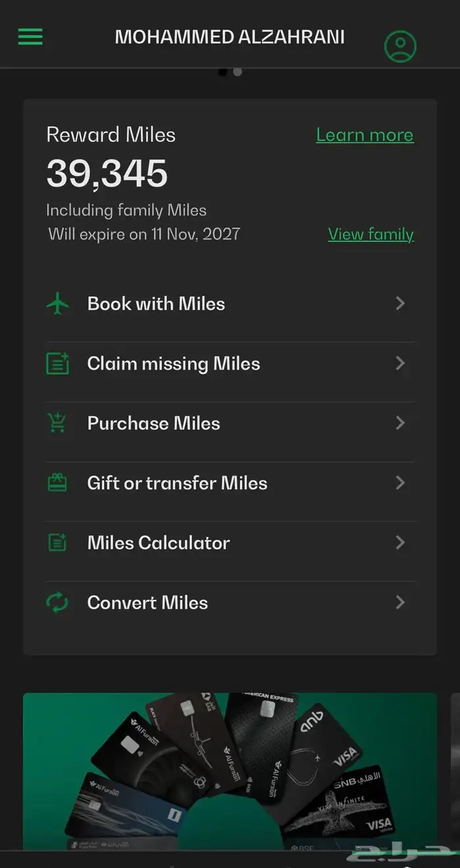Expand Purchase Miles chevron
This screenshot has width=460, height=868.
(x=400, y=423)
